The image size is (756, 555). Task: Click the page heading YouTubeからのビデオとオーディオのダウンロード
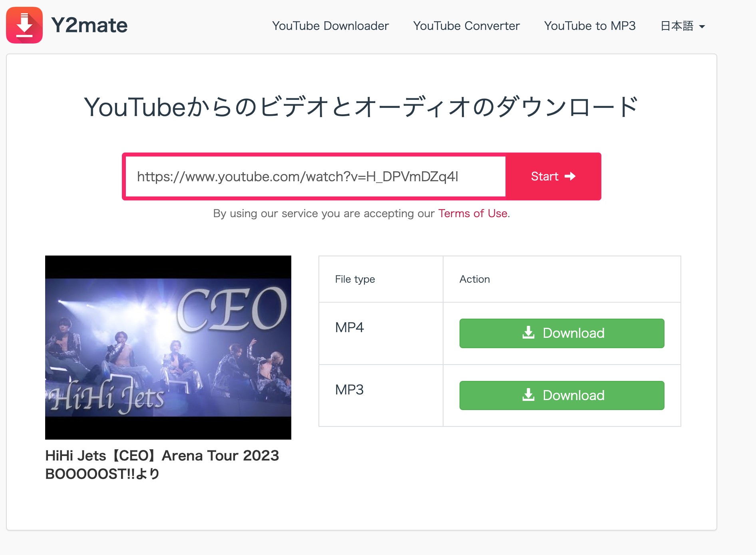(x=361, y=107)
